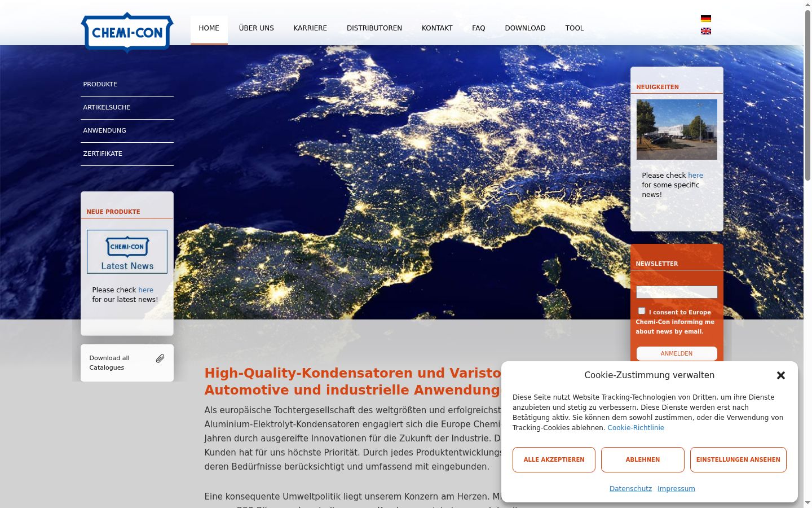This screenshot has width=812, height=508.
Task: Navigate to KONTAKT
Action: click(437, 28)
